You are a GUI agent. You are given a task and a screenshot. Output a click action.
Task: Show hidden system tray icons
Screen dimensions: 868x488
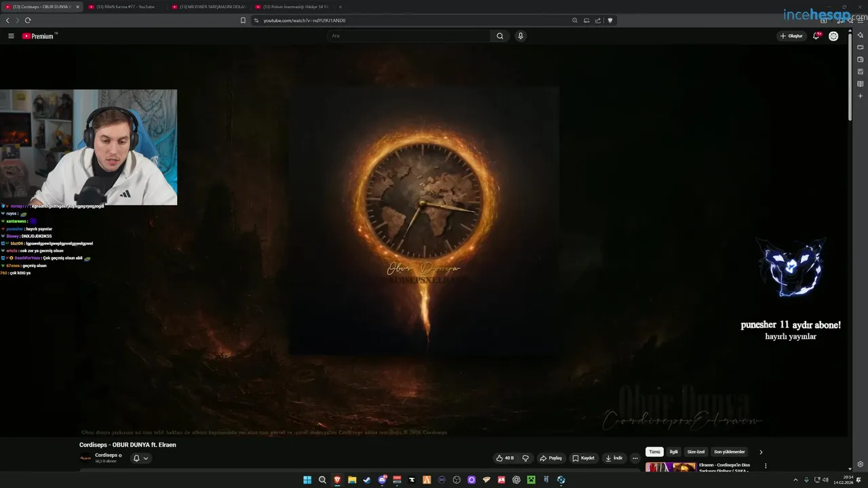coord(795,480)
